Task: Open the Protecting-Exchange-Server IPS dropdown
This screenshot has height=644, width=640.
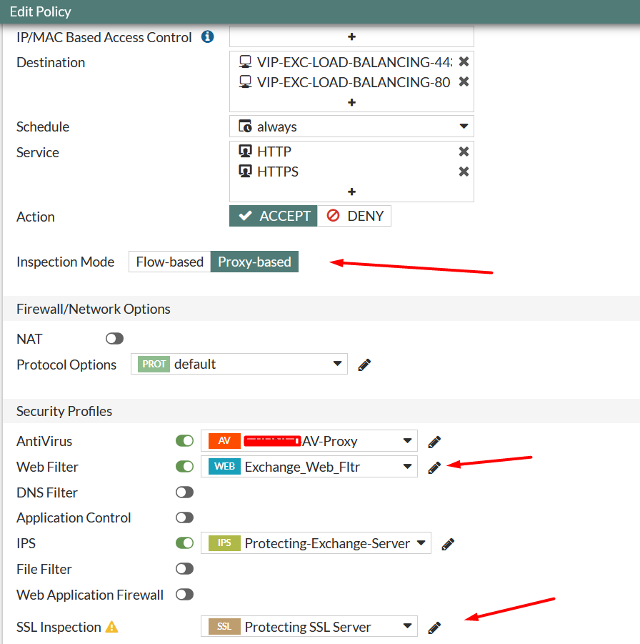Action: click(316, 543)
